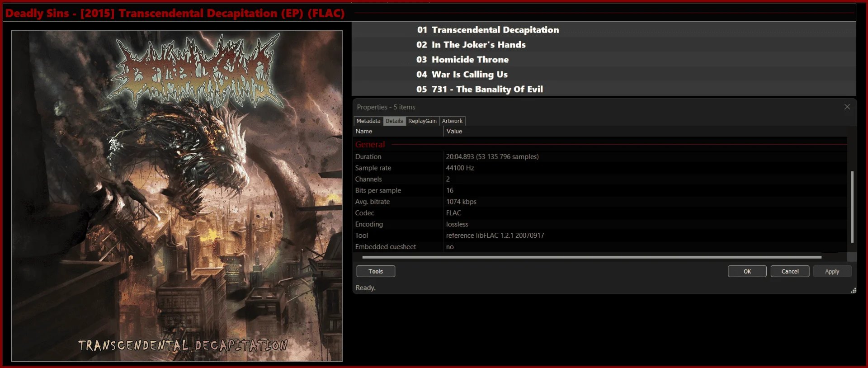868x368 pixels.
Task: Click the Apply button
Action: coord(832,271)
